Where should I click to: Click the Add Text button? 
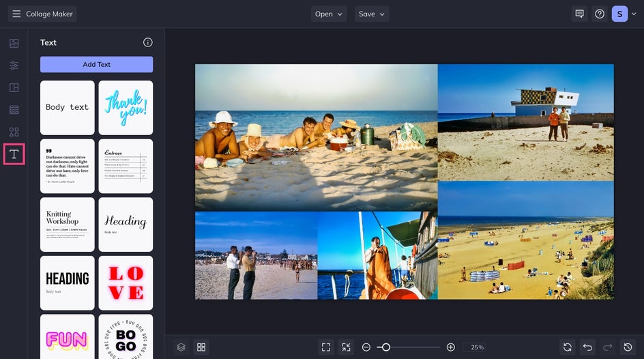(96, 64)
